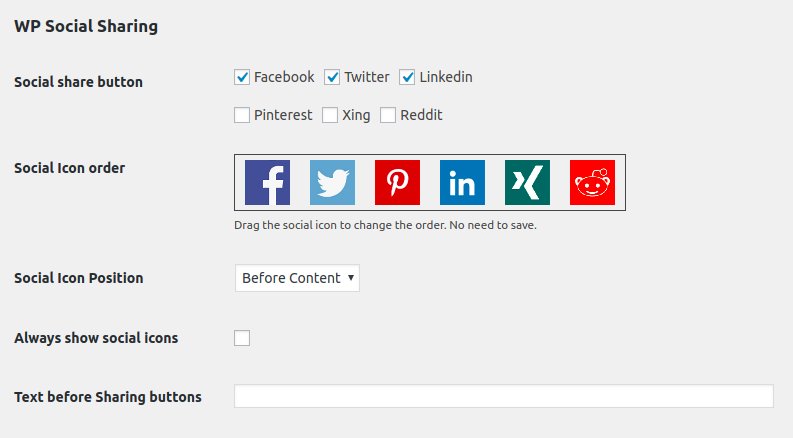This screenshot has height=438, width=793.
Task: Enable the Pinterest share button checkbox
Action: [242, 115]
